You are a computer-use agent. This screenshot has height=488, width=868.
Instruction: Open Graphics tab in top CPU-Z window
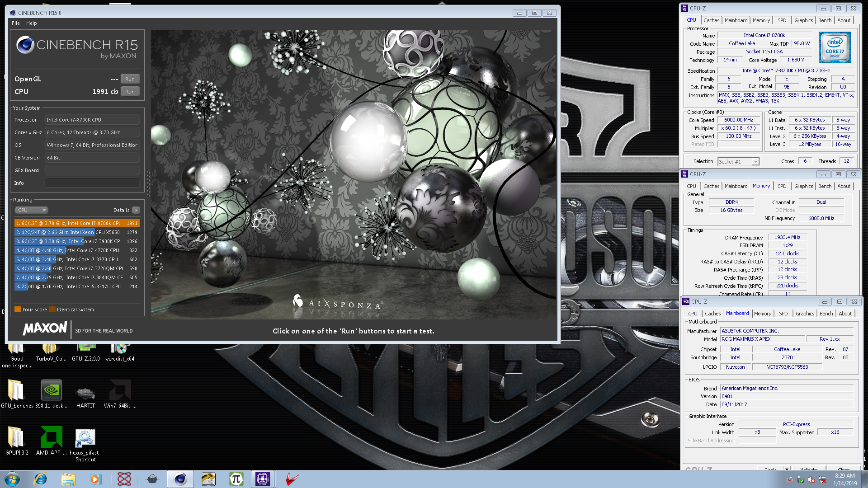coord(803,20)
